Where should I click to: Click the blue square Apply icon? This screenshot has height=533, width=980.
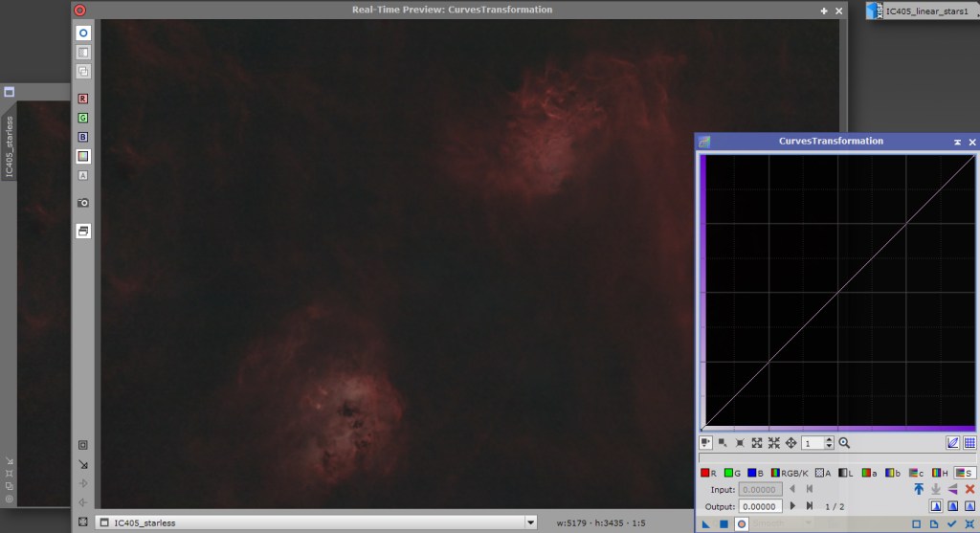[x=724, y=524]
